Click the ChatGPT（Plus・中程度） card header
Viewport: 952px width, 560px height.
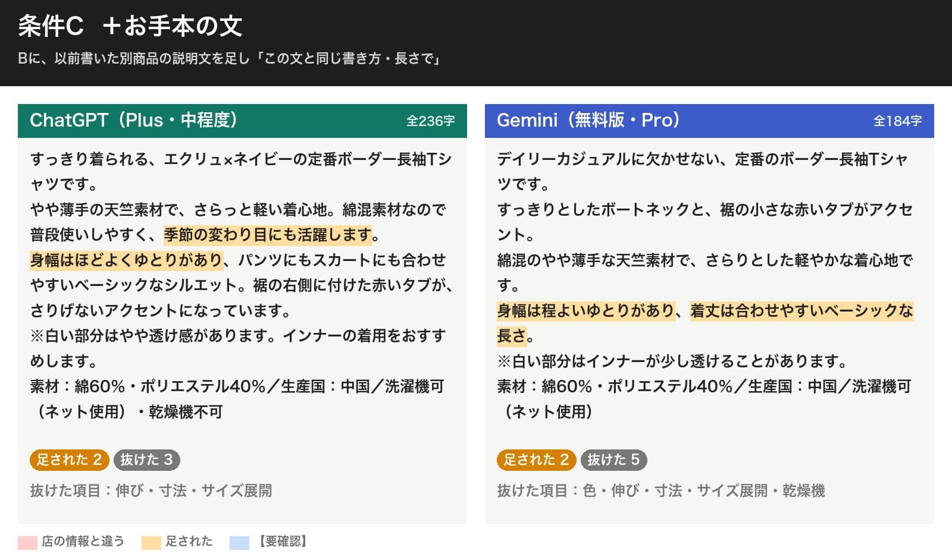click(x=242, y=121)
